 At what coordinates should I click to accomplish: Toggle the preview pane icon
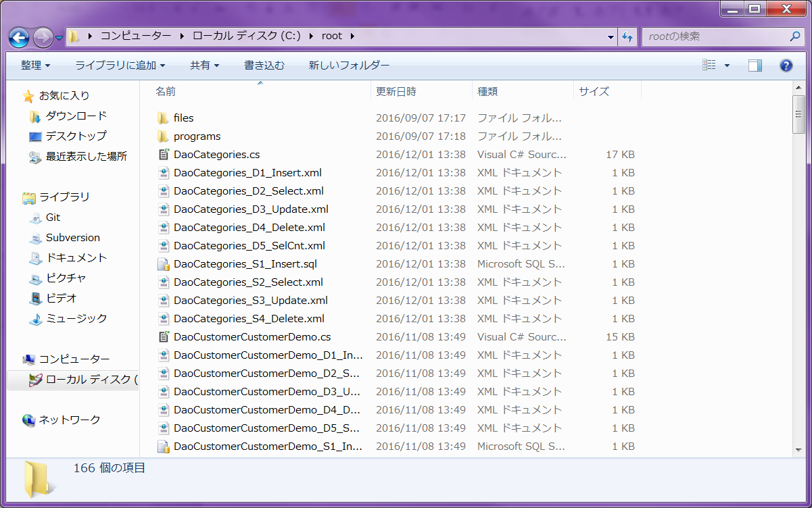coord(755,66)
